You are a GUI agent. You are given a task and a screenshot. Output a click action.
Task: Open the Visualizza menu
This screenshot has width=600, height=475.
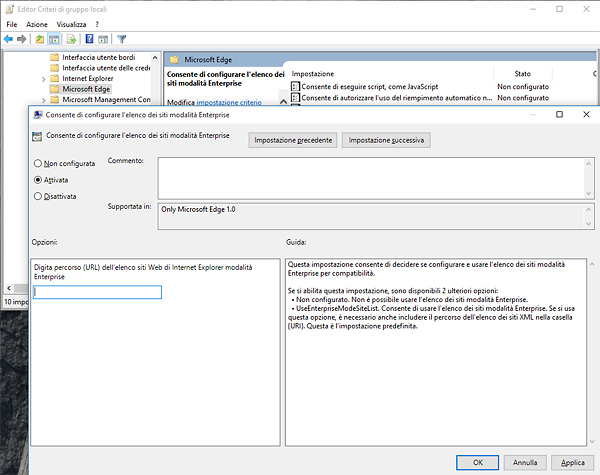71,24
